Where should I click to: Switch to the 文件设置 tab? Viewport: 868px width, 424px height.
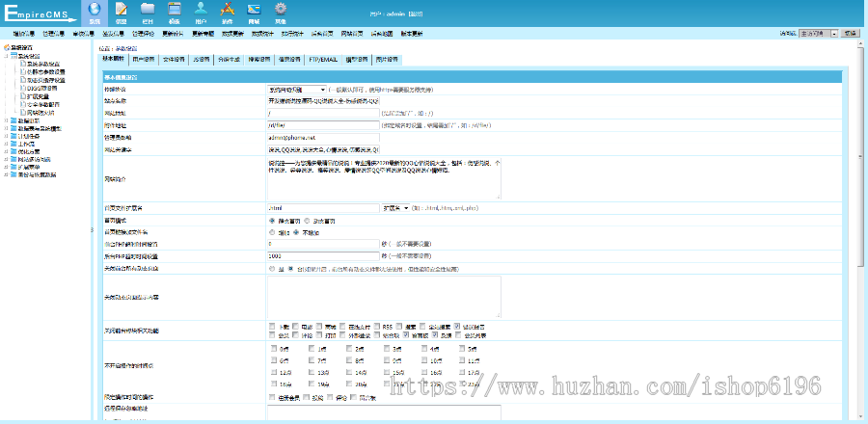tap(174, 59)
